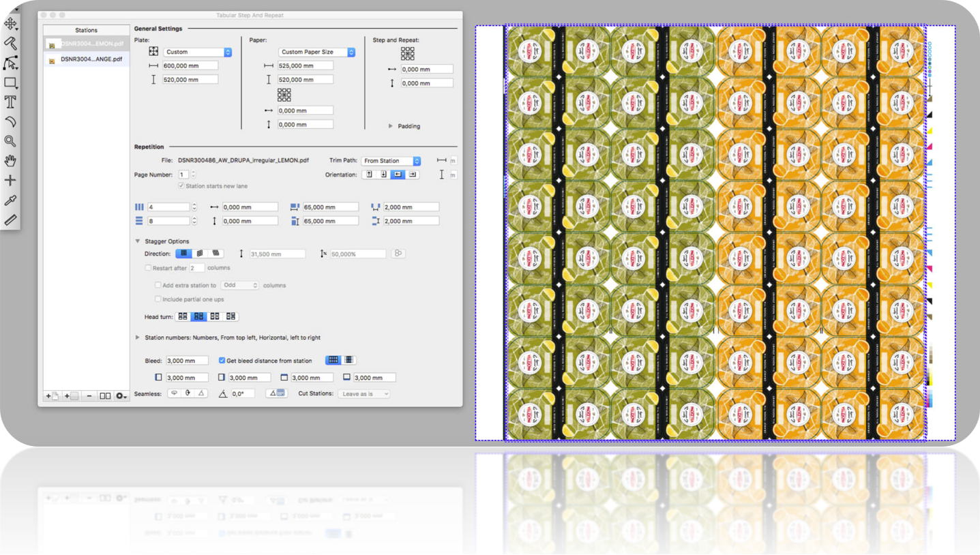Open the Trim Path From Station dropdown
The width and height of the screenshot is (980, 555).
tap(391, 161)
